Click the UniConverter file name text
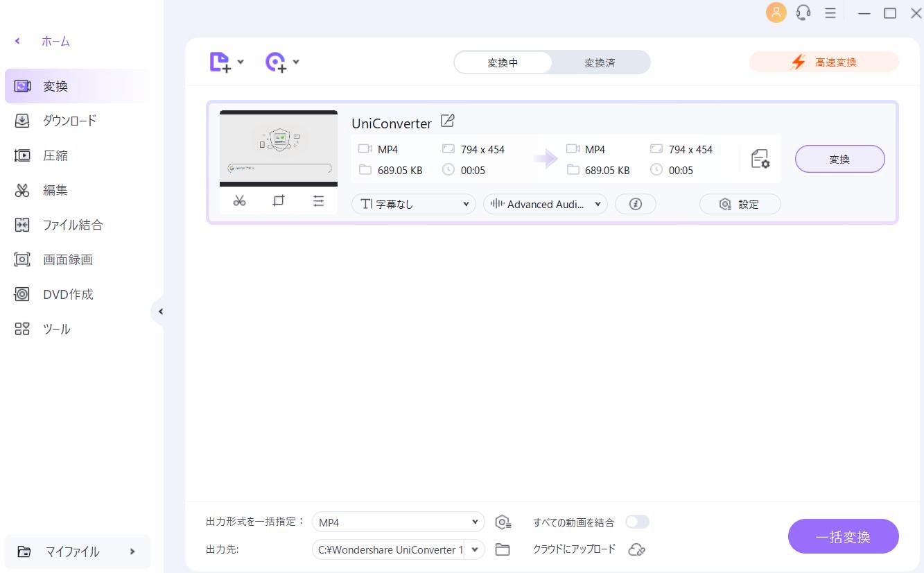 pos(392,123)
